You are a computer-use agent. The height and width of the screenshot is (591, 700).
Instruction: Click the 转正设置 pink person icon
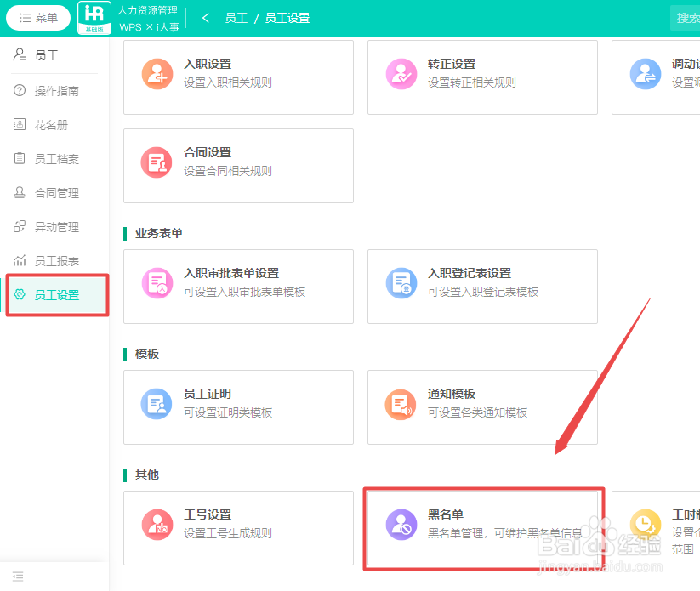point(401,74)
